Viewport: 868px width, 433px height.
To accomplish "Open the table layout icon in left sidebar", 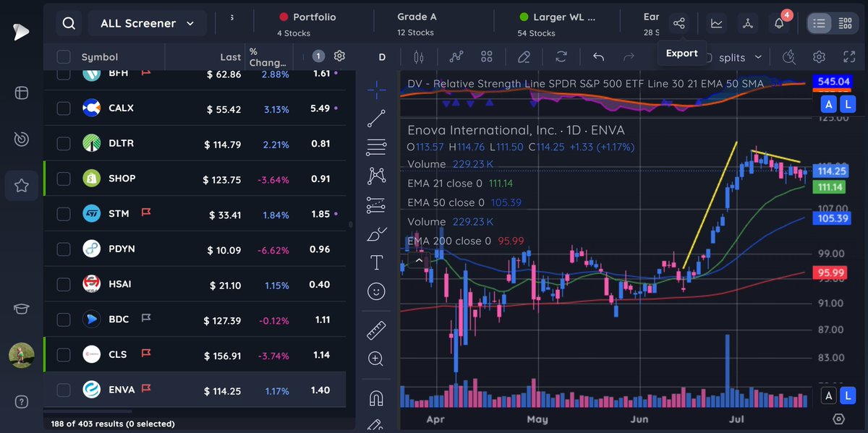I will coord(21,93).
